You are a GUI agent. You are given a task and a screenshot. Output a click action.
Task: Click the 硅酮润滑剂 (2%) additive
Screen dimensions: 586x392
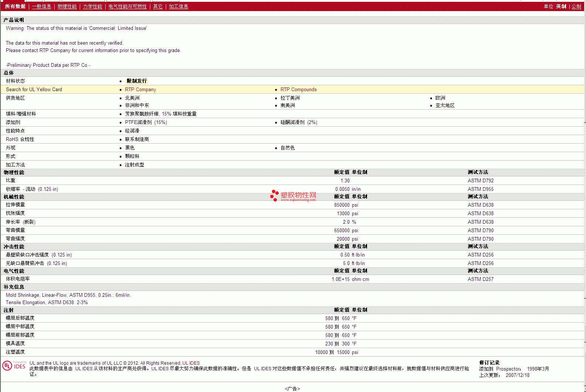[x=299, y=123]
